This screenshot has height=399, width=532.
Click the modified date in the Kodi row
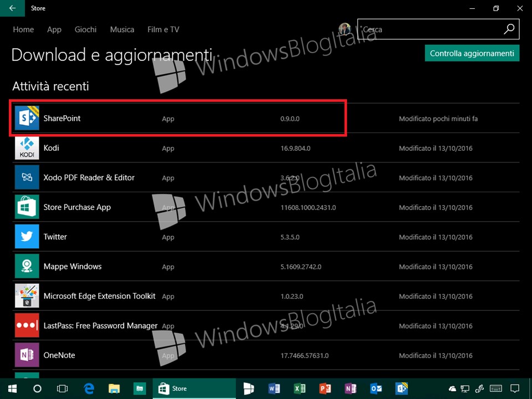[436, 149]
